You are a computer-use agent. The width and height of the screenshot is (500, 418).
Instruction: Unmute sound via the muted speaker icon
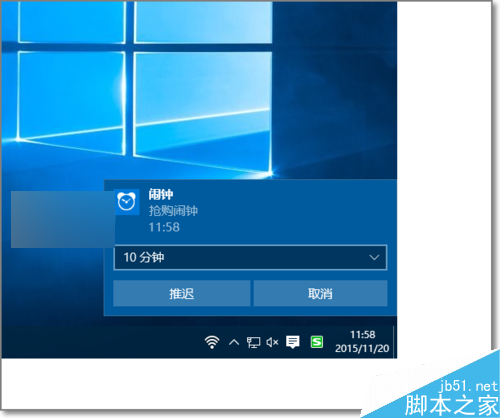tap(272, 342)
